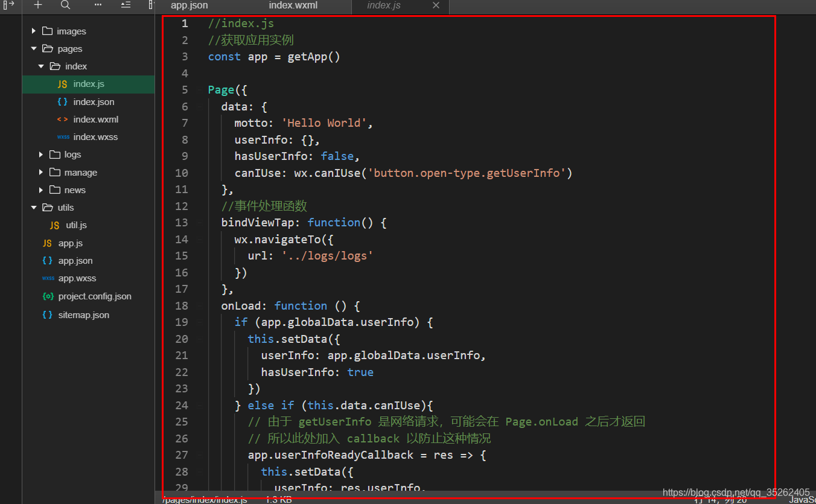The height and width of the screenshot is (504, 816).
Task: Collapse the index folder arrow
Action: click(x=41, y=66)
